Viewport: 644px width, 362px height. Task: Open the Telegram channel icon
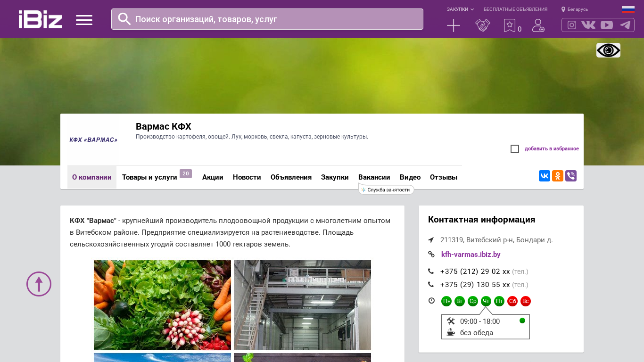pyautogui.click(x=625, y=25)
